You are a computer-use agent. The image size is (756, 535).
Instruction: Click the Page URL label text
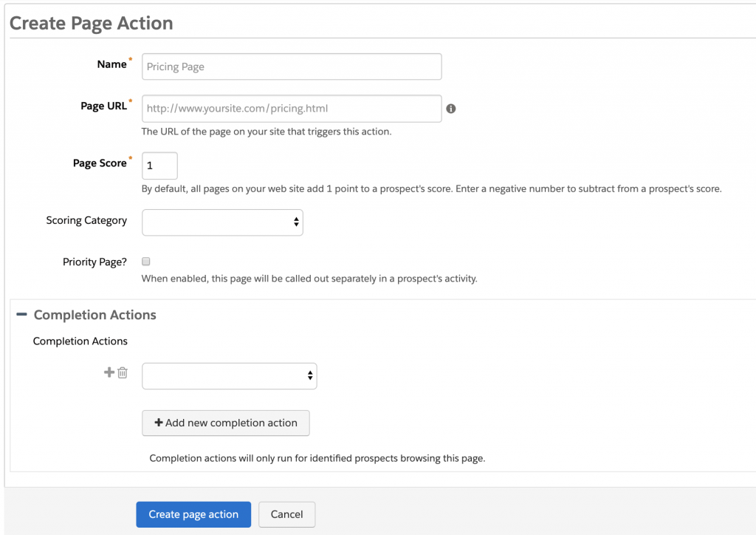[x=103, y=106]
